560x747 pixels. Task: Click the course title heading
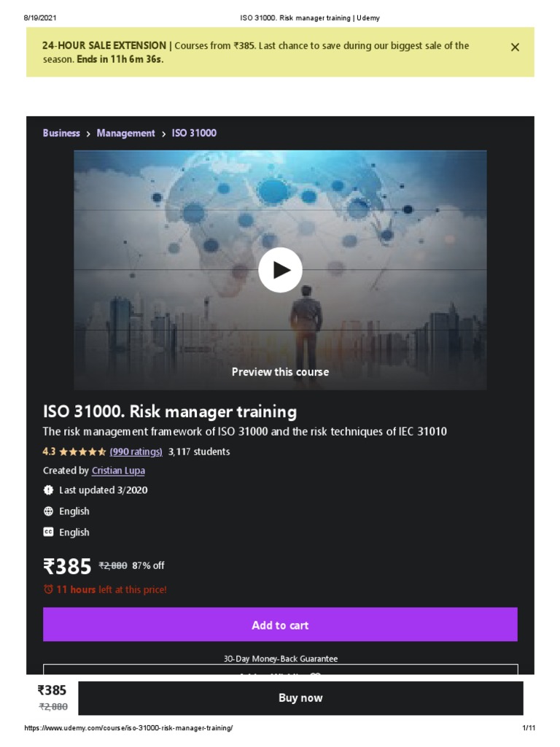[169, 411]
